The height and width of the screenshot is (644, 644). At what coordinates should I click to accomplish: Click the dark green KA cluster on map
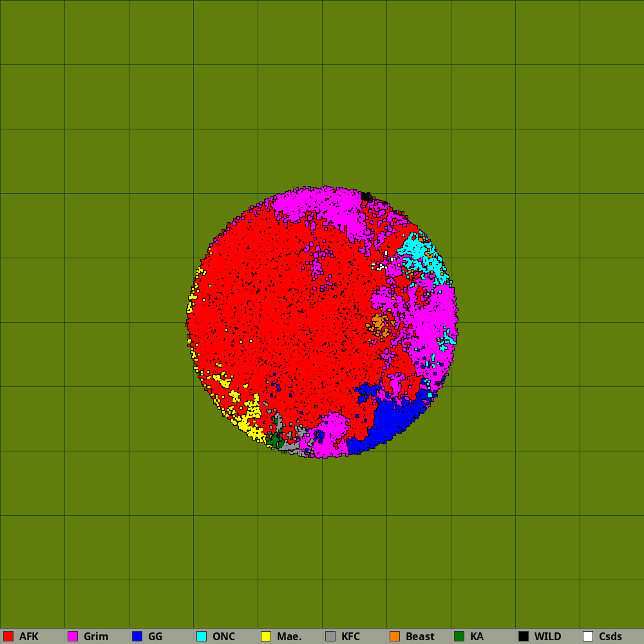coord(274,440)
